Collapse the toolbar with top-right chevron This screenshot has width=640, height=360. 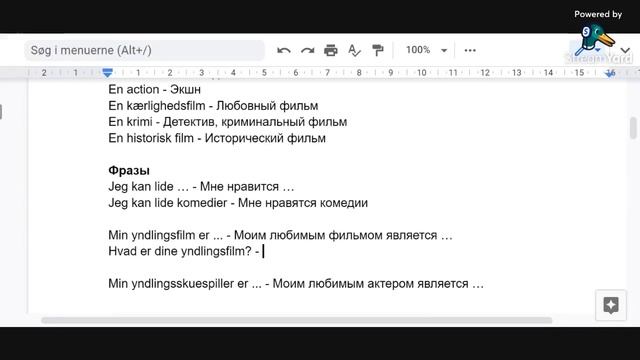coord(625,50)
